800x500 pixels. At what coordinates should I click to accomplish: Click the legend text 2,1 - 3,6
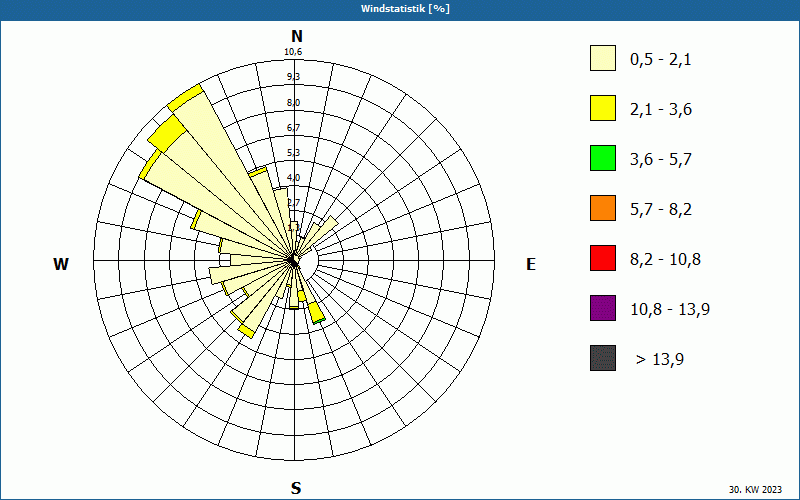point(661,110)
